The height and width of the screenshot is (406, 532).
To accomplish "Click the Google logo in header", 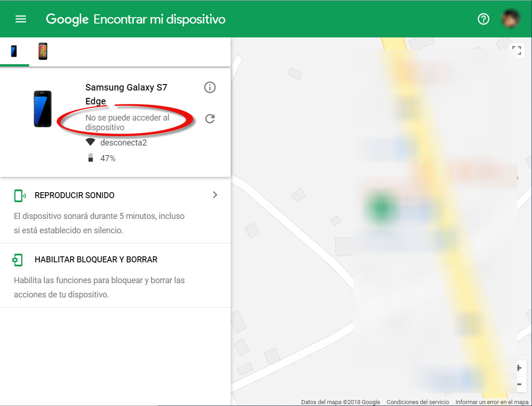I will pyautogui.click(x=67, y=19).
